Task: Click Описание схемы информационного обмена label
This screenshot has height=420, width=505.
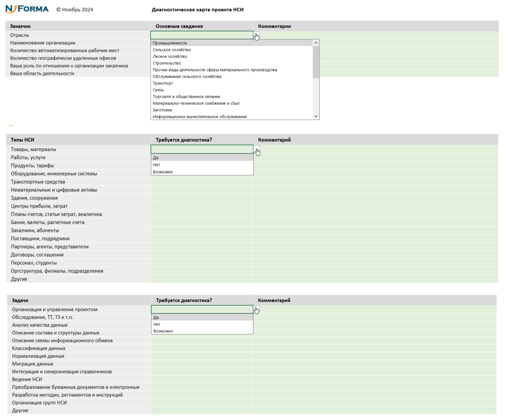Action: tap(62, 341)
